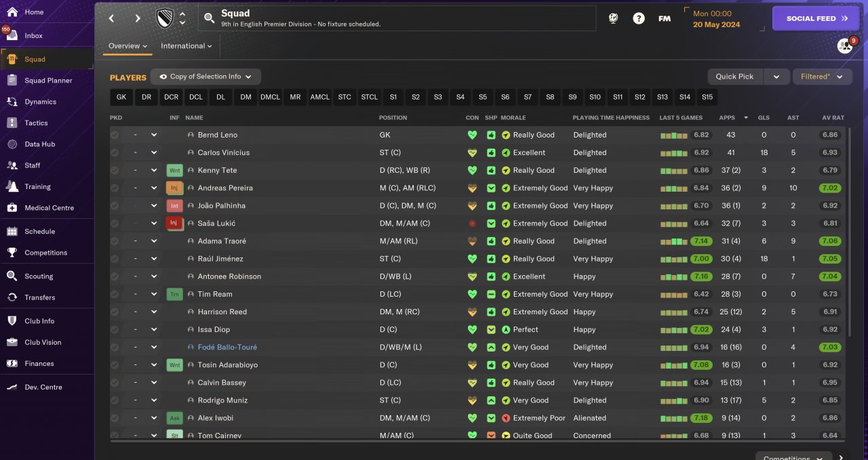Image resolution: width=868 pixels, height=460 pixels.
Task: Toggle pick checkbox for Issa Diop
Action: (115, 329)
